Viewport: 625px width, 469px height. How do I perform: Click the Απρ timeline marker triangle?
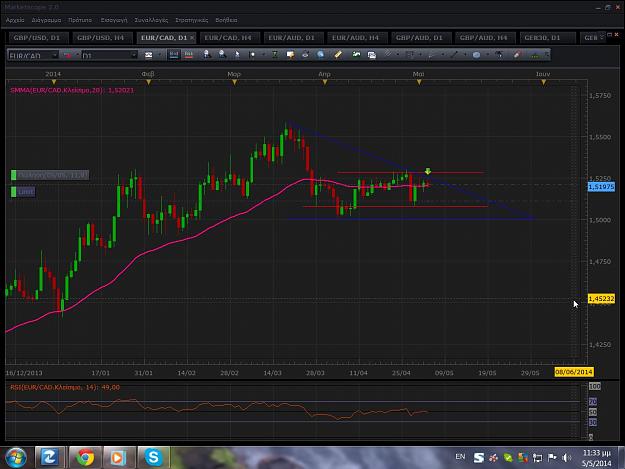coord(325,82)
